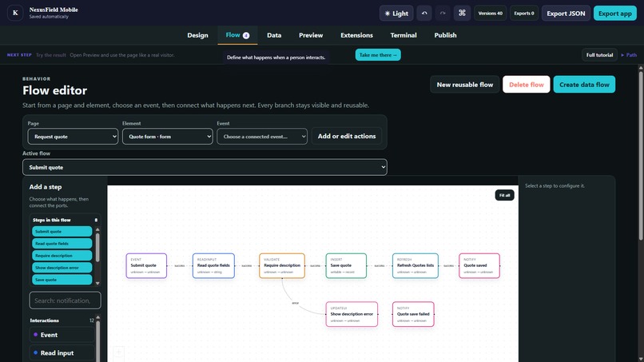The image size is (644, 362).
Task: Select the Show description error canvas node
Action: (x=352, y=314)
